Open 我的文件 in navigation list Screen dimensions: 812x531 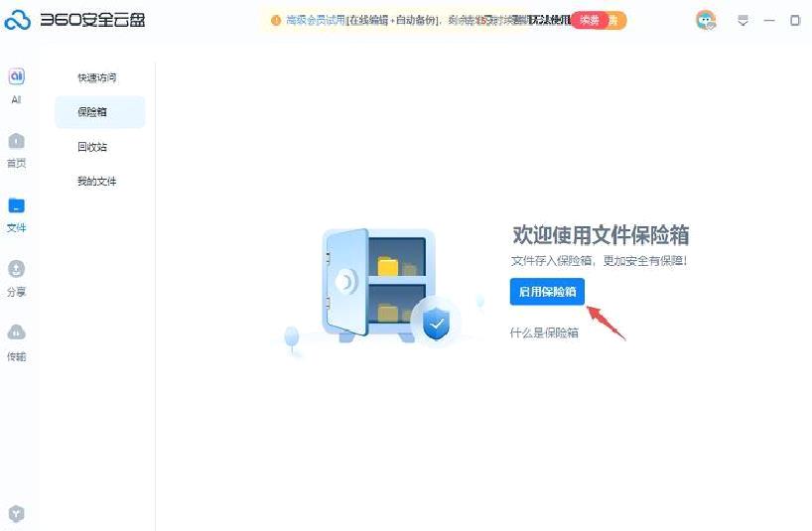(97, 182)
